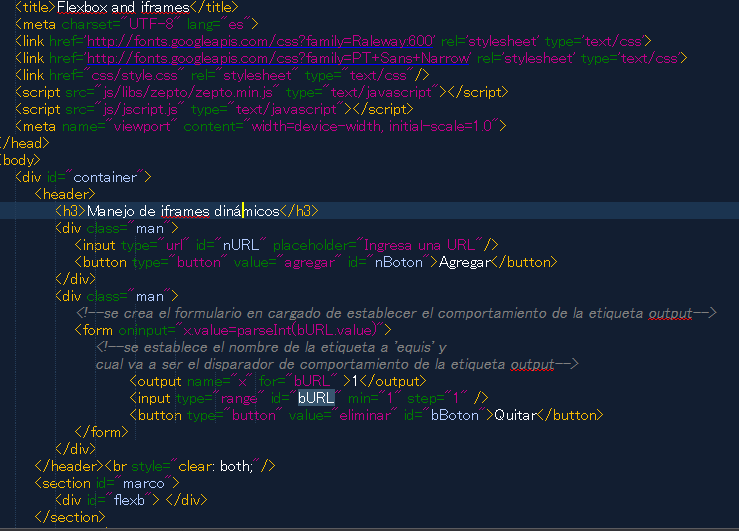Click the placeholder 'Ingresa una URL'

[x=419, y=245]
